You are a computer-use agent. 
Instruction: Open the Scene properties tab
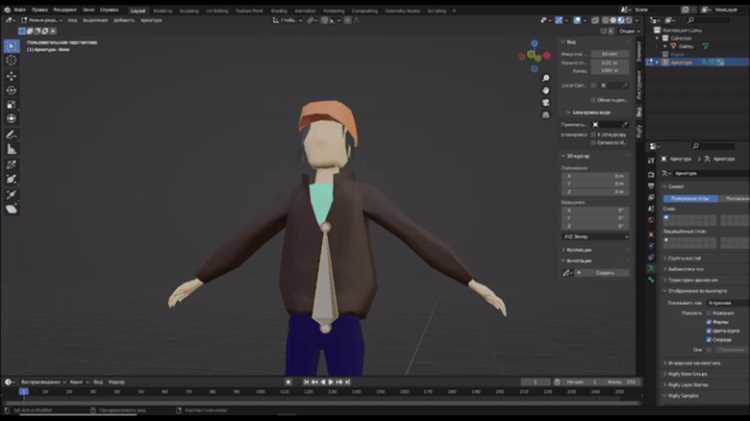[x=651, y=209]
